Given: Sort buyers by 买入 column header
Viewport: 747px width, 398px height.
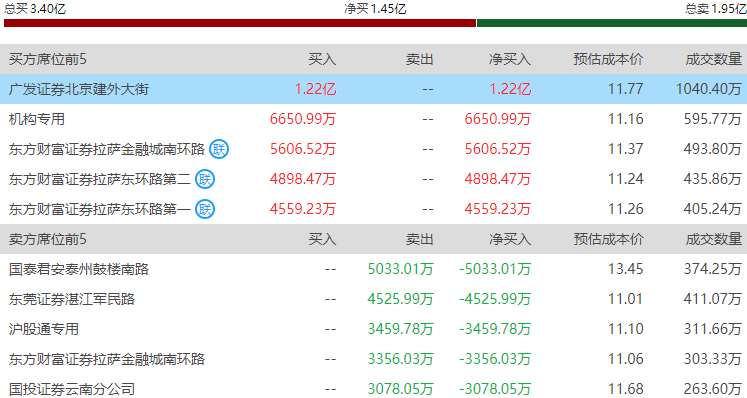Looking at the screenshot, I should point(322,59).
